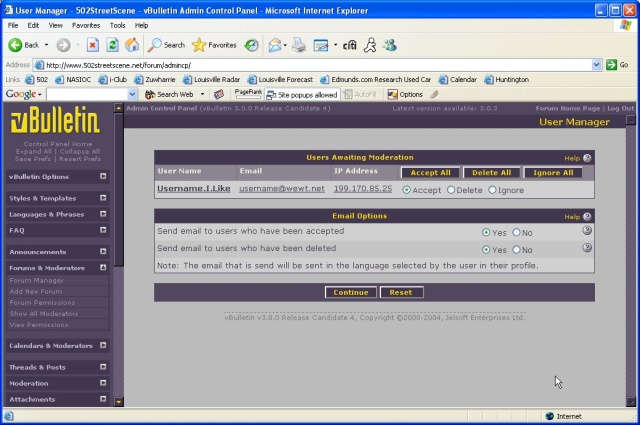Select the Accept radio for Username.I.Like

[407, 190]
